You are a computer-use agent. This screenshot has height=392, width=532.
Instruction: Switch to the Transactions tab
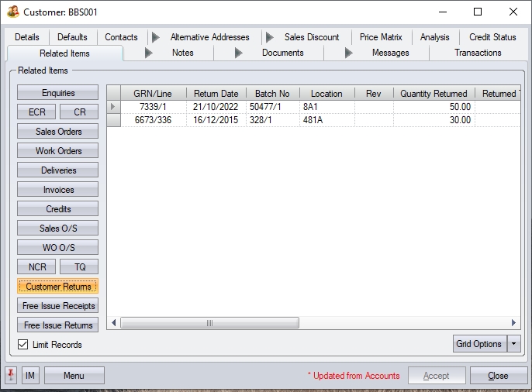[x=478, y=53]
